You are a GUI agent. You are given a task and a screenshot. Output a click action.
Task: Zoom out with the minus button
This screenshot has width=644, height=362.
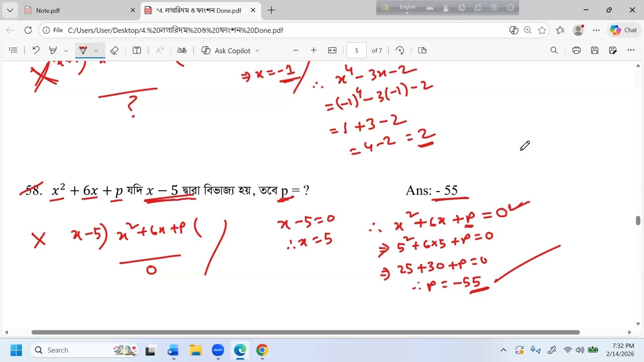click(x=296, y=50)
